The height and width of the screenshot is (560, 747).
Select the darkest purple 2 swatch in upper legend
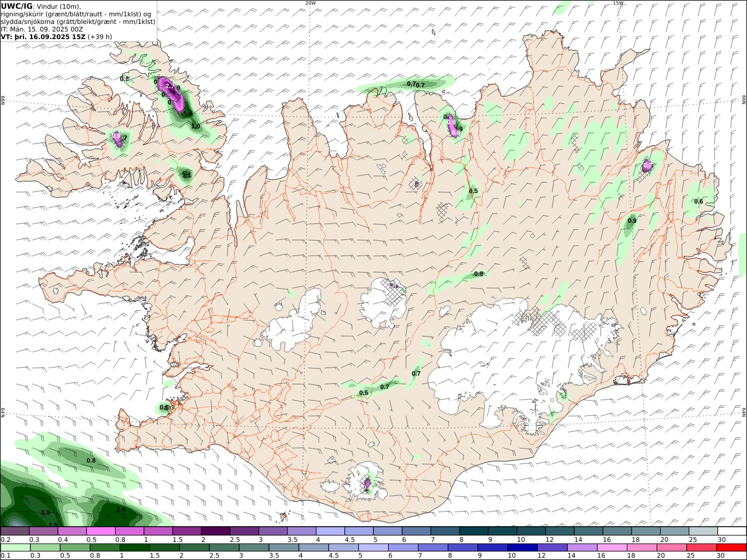click(215, 531)
